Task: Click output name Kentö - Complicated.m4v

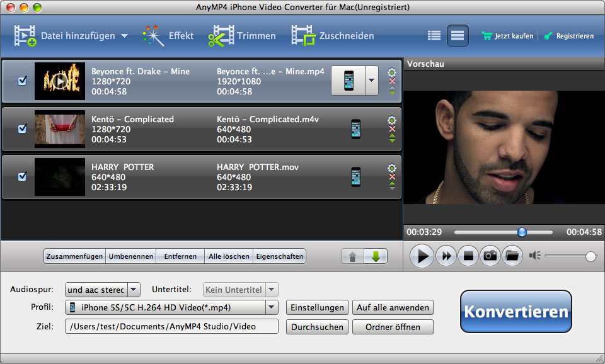Action: click(x=268, y=119)
